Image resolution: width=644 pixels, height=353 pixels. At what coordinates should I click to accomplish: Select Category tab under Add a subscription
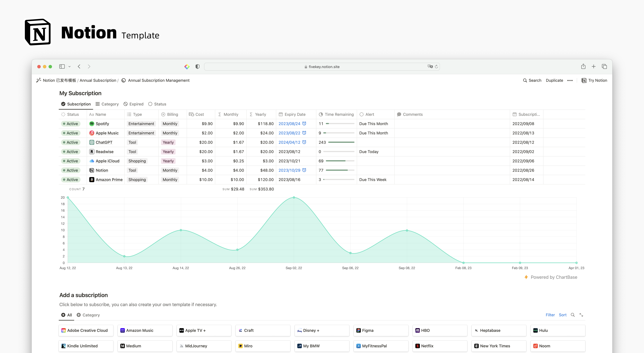pyautogui.click(x=88, y=315)
